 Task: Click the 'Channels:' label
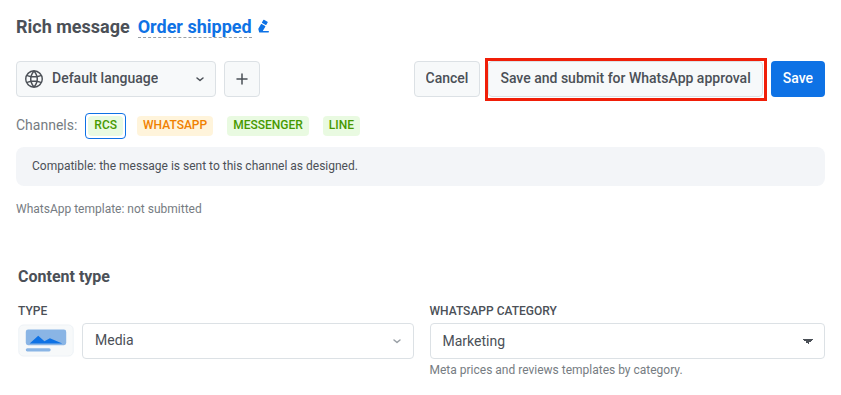(47, 126)
